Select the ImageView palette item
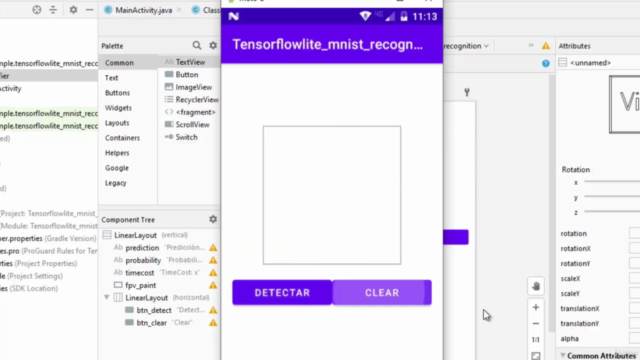This screenshot has height=360, width=640. [188, 87]
